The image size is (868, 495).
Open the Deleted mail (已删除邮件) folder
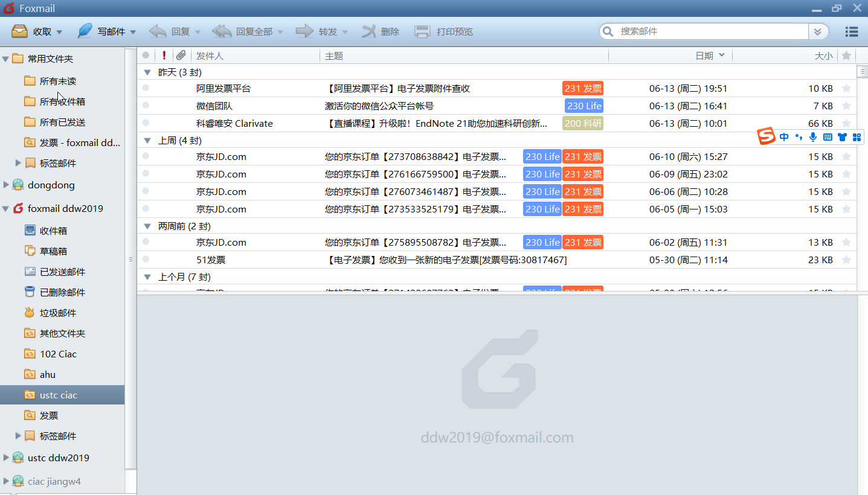tap(62, 292)
